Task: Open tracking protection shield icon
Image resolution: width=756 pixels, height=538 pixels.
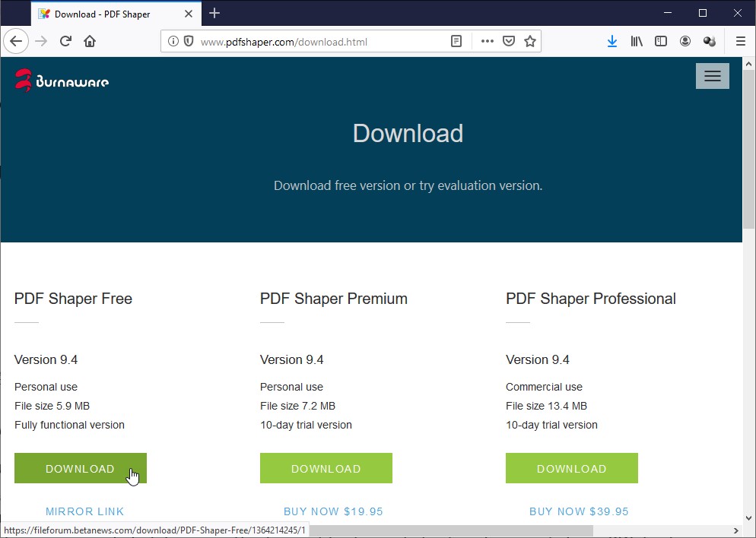Action: click(189, 42)
